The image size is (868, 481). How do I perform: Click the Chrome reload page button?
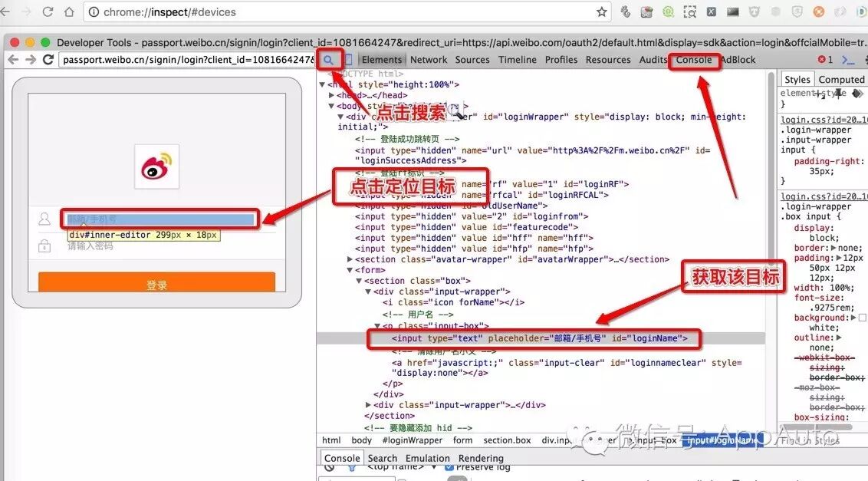(x=48, y=12)
